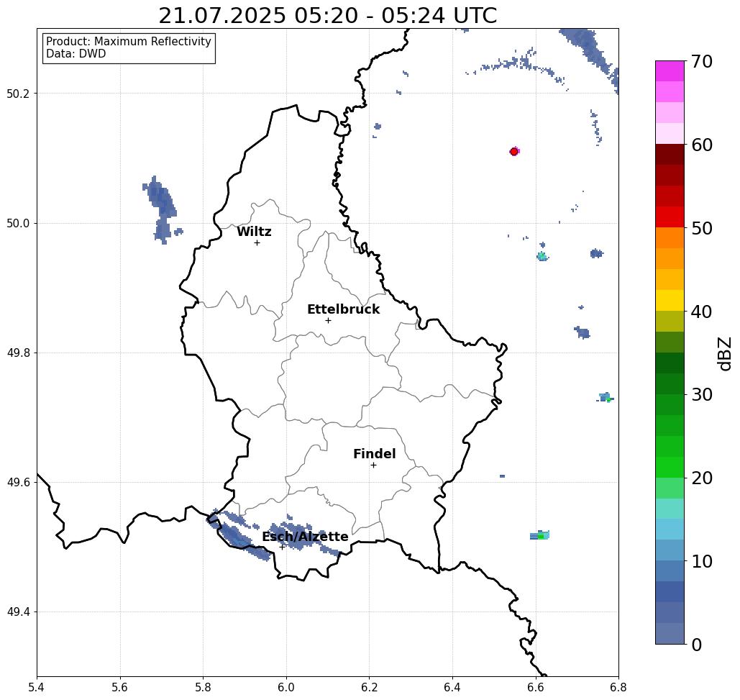
Task: Click the magenta top segment of colorbar
Action: click(670, 71)
